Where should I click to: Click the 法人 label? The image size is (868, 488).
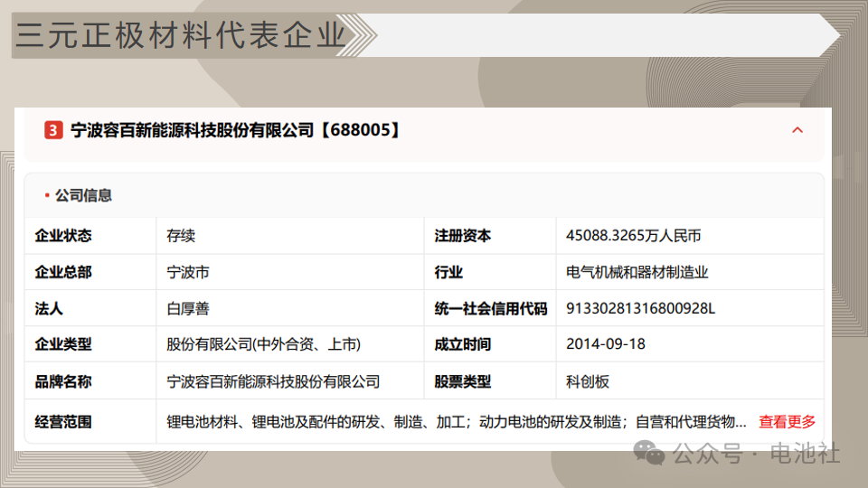click(49, 309)
